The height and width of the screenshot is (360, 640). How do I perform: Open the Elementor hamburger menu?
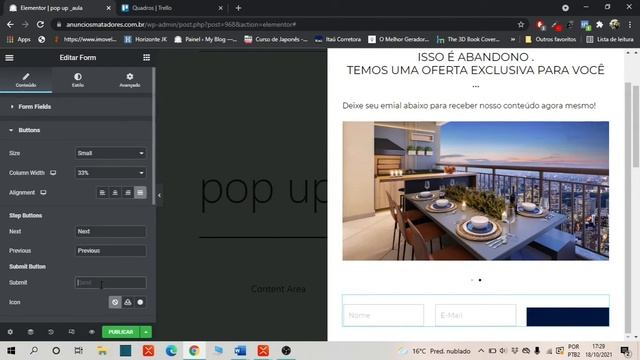[x=9, y=58]
